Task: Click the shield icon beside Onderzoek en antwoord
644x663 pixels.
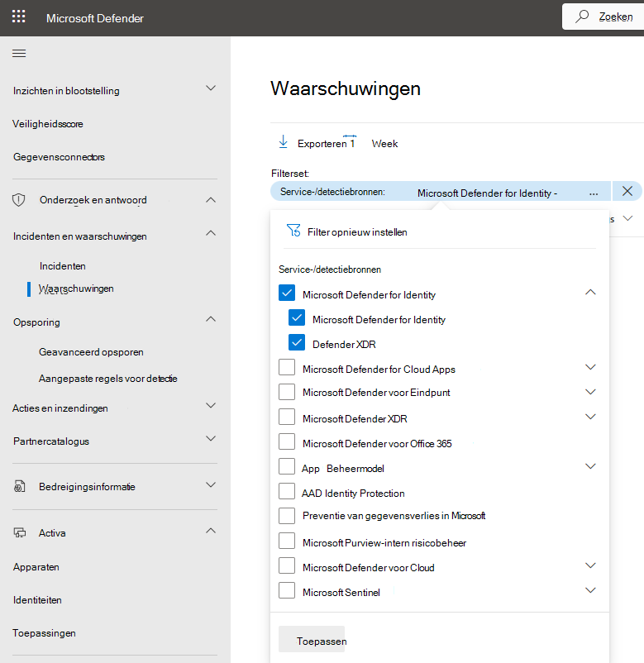Action: [x=19, y=200]
